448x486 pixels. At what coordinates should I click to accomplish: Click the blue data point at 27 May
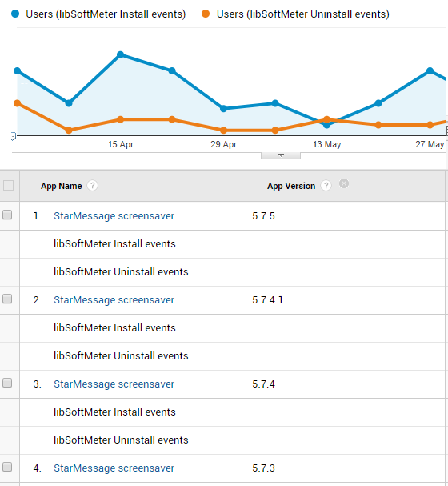pos(430,71)
